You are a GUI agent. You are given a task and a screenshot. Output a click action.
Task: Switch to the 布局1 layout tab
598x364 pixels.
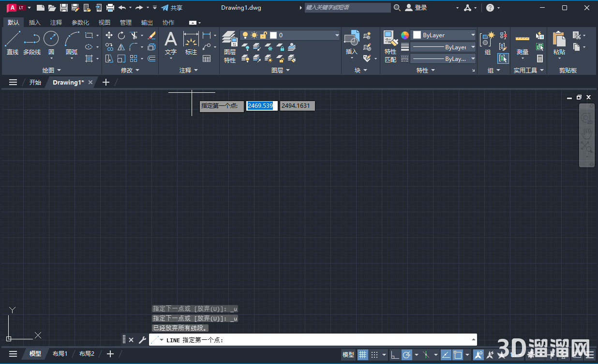click(60, 353)
